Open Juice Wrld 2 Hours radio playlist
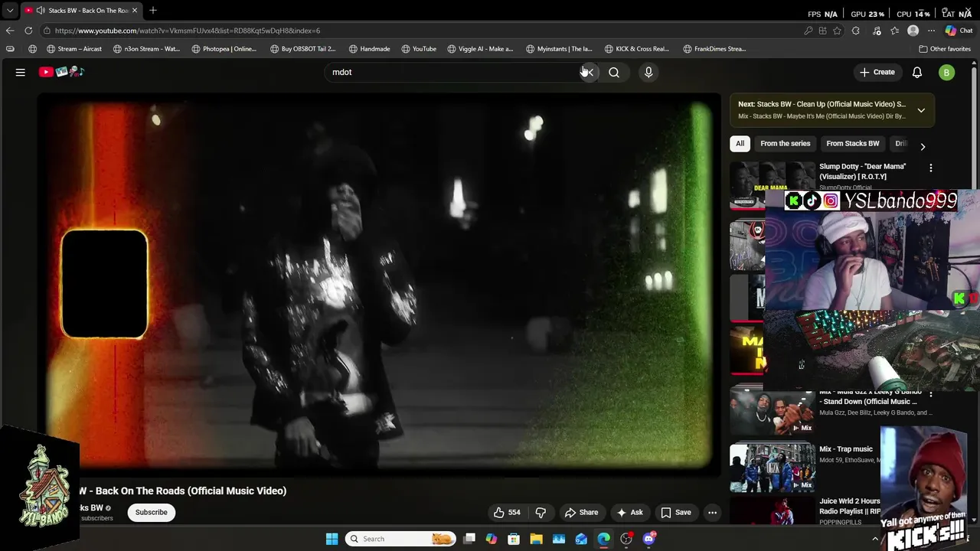The width and height of the screenshot is (980, 551). 850,506
